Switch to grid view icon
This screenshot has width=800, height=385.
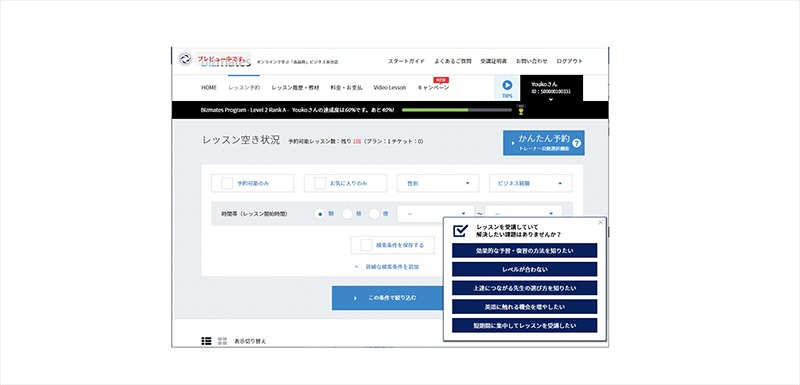tap(222, 341)
